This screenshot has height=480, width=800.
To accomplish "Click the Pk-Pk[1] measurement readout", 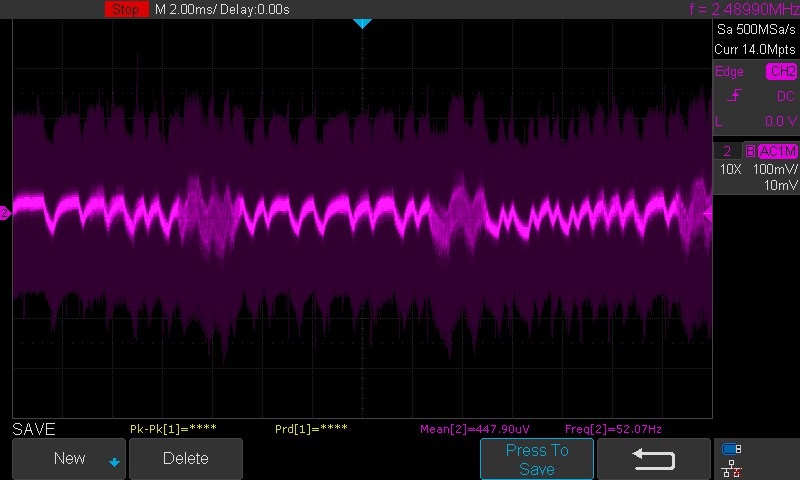I will [173, 428].
